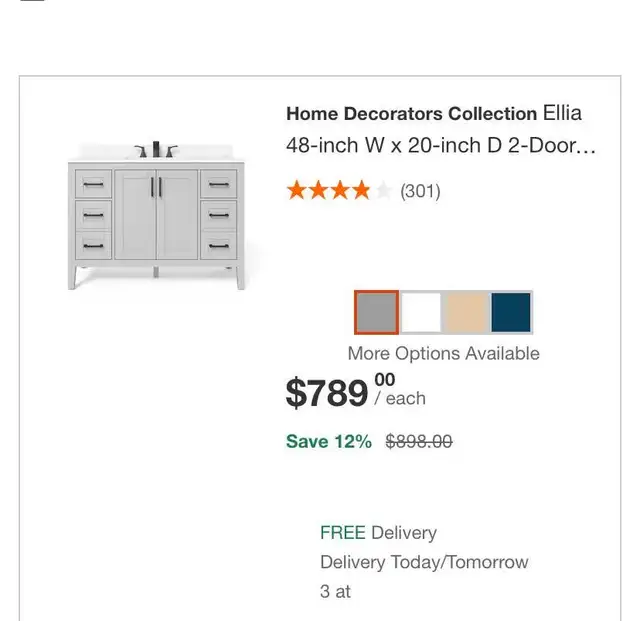
Task: Click the '3 at' store availability text
Action: [x=336, y=592]
